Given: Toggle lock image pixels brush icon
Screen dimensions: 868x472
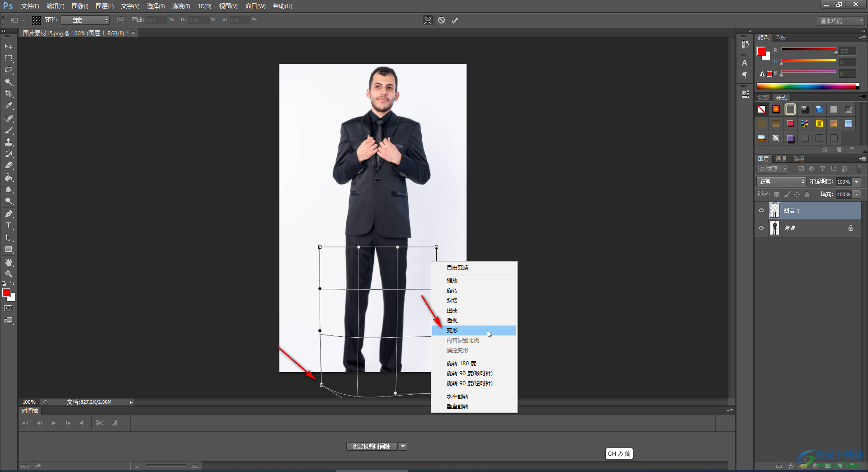Looking at the screenshot, I should 787,194.
